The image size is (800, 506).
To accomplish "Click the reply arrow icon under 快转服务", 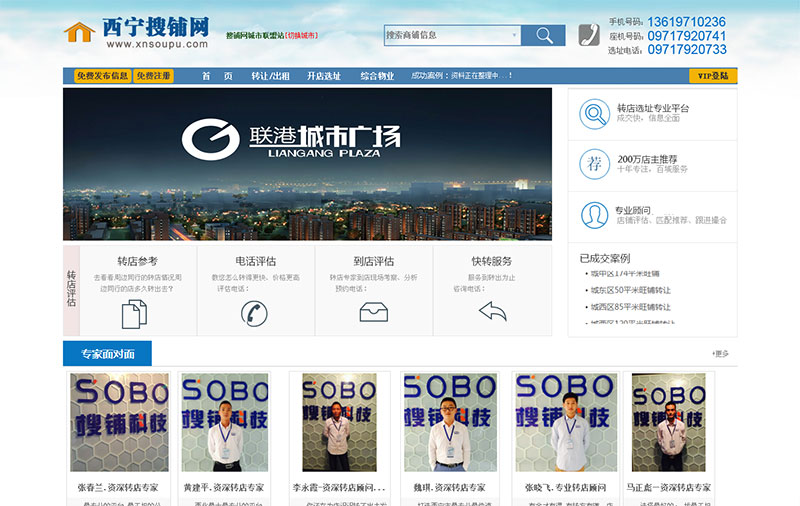I will [492, 311].
